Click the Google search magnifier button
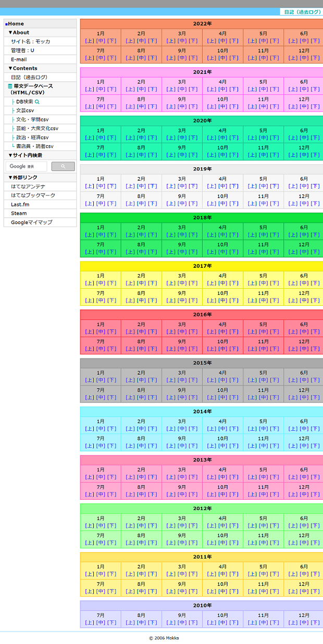The width and height of the screenshot is (323, 644). tap(63, 166)
